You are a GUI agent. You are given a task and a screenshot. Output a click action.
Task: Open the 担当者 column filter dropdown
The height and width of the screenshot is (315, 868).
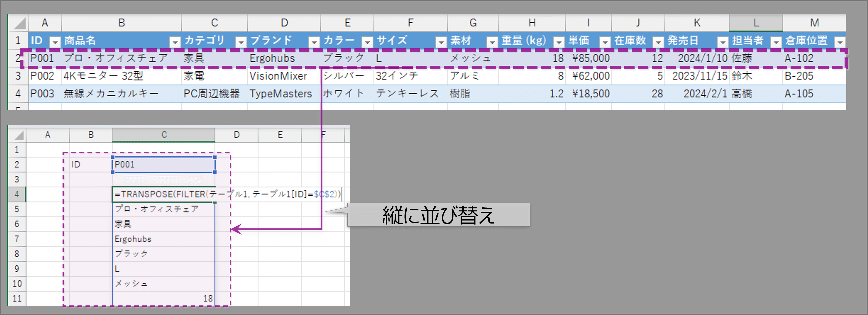click(x=776, y=42)
